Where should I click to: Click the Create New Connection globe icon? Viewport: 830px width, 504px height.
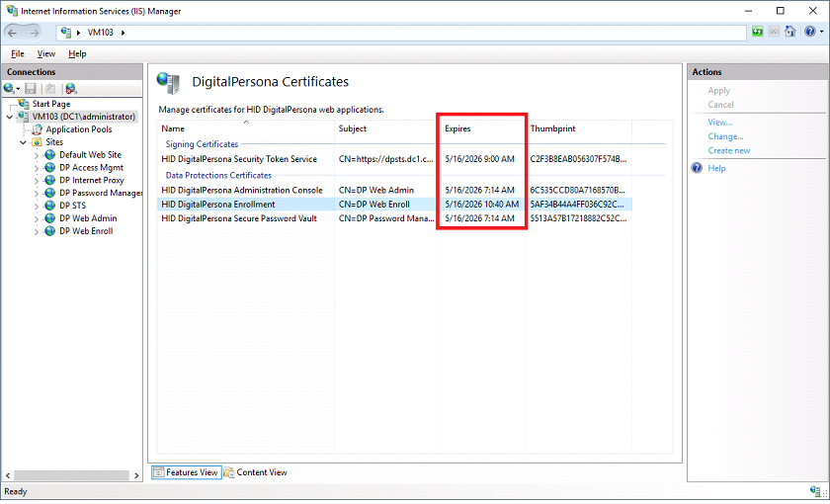[x=10, y=89]
